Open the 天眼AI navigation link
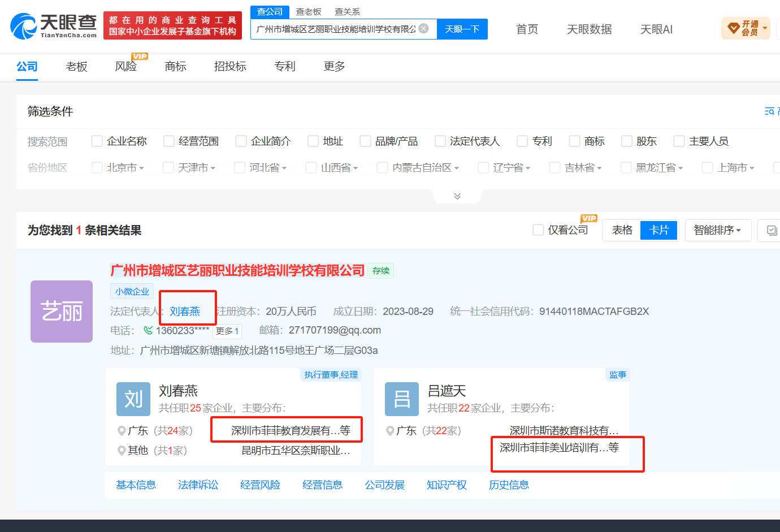 [x=656, y=29]
